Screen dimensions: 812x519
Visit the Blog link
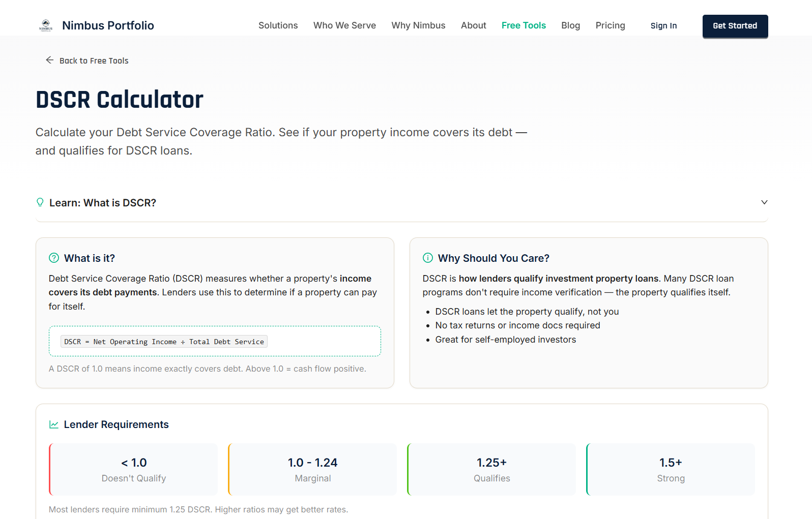(570, 25)
